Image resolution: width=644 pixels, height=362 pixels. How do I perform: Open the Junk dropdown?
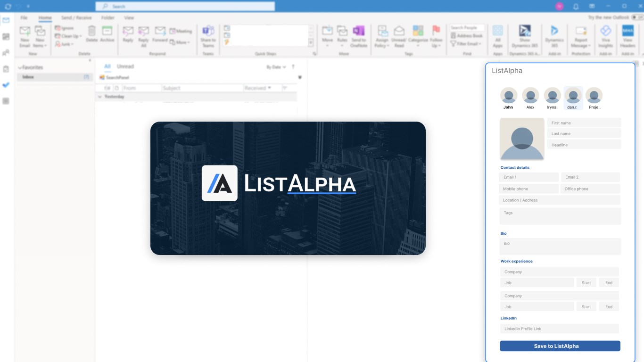tap(65, 44)
